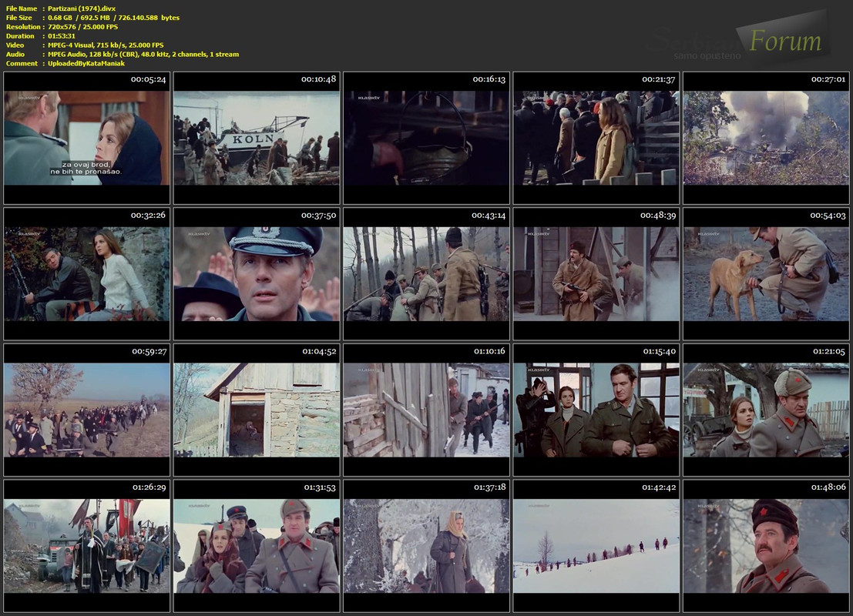Click the file name 'Partizani (1974).divx'
The width and height of the screenshot is (853, 616).
point(82,8)
